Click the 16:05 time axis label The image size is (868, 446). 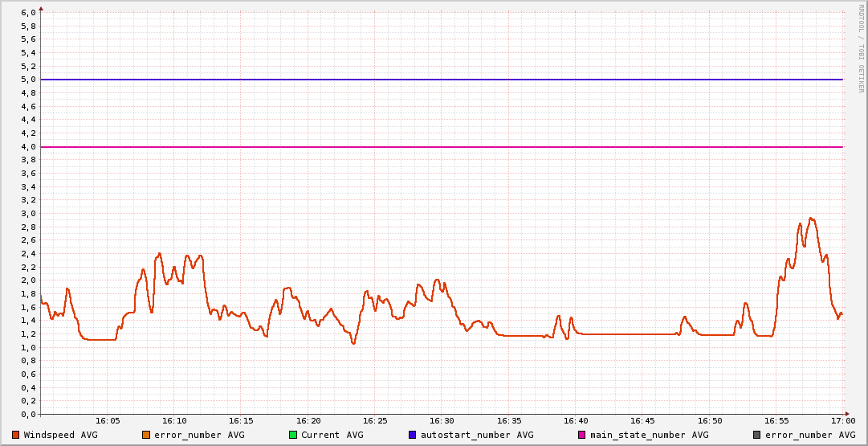point(108,421)
